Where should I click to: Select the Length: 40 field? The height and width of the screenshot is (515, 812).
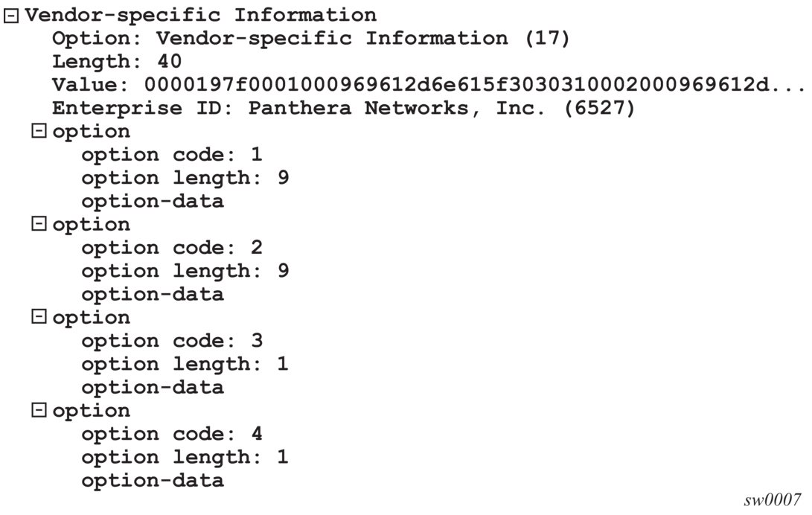click(117, 62)
